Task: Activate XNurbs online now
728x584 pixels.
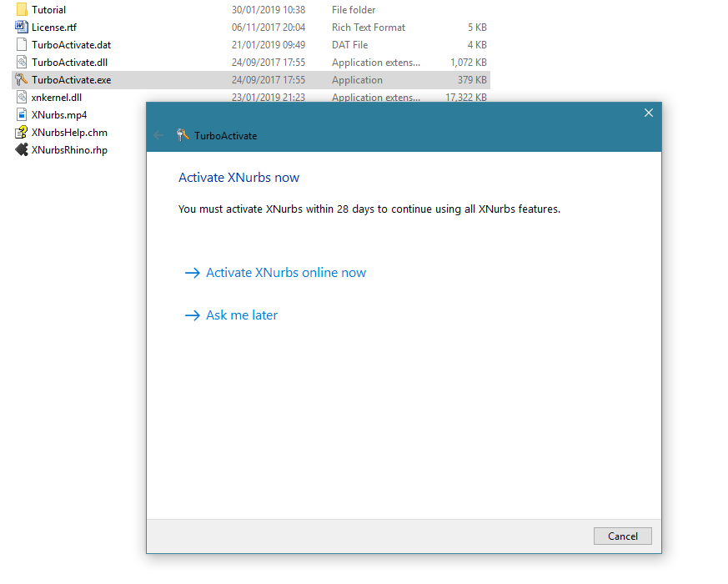Action: click(x=286, y=273)
